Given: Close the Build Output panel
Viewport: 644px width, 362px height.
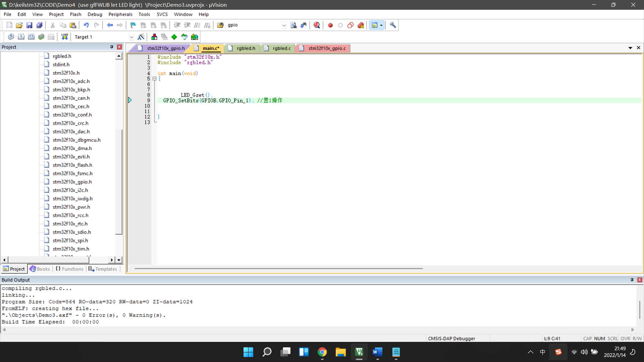Looking at the screenshot, I should tap(640, 280).
